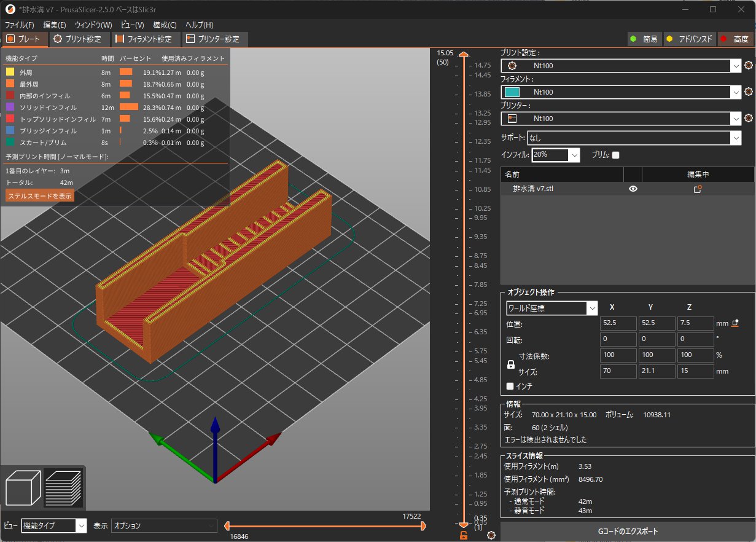Switch to the フィラメント設定 tab
Viewport: 756px width, 542px height.
[147, 39]
